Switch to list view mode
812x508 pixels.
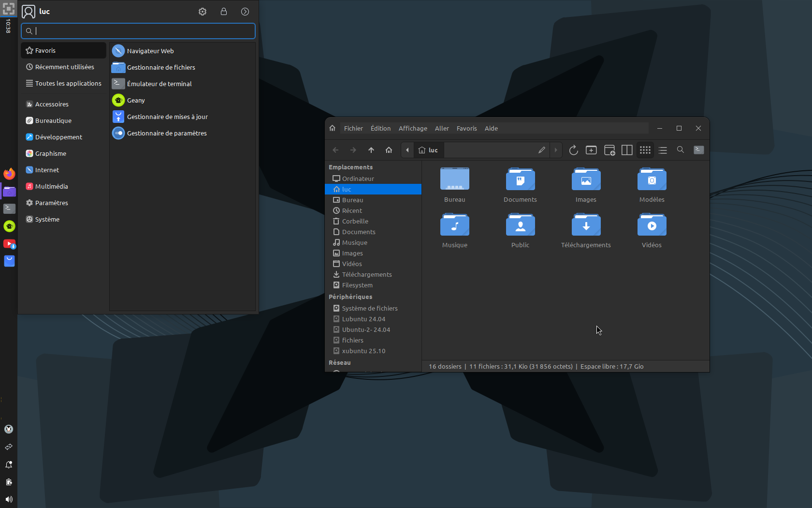[663, 150]
